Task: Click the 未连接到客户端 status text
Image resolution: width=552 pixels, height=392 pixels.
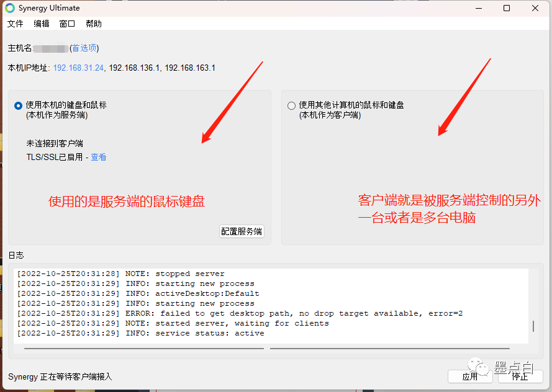Action: click(x=55, y=143)
